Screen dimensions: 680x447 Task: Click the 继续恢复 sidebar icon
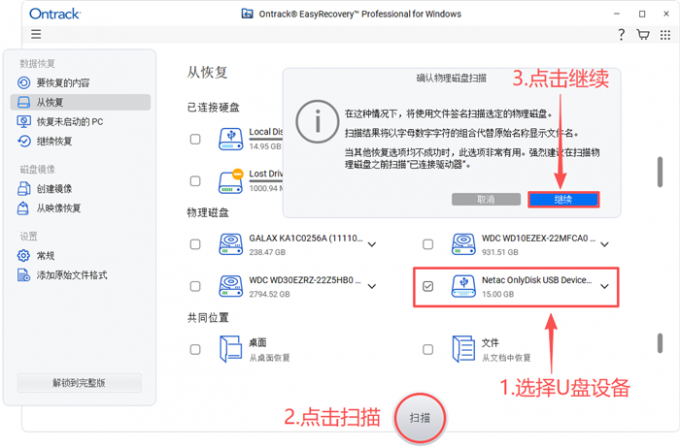[x=23, y=141]
